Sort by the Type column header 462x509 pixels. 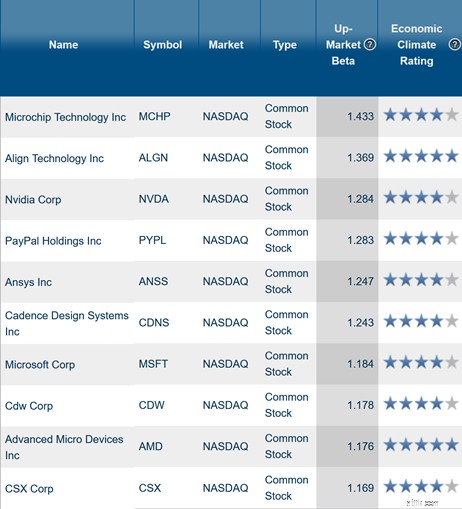[x=285, y=45]
